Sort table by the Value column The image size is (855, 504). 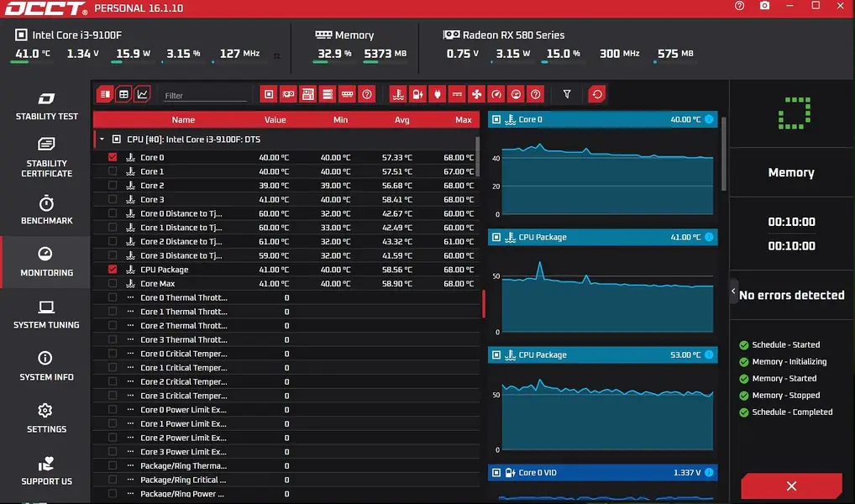275,119
